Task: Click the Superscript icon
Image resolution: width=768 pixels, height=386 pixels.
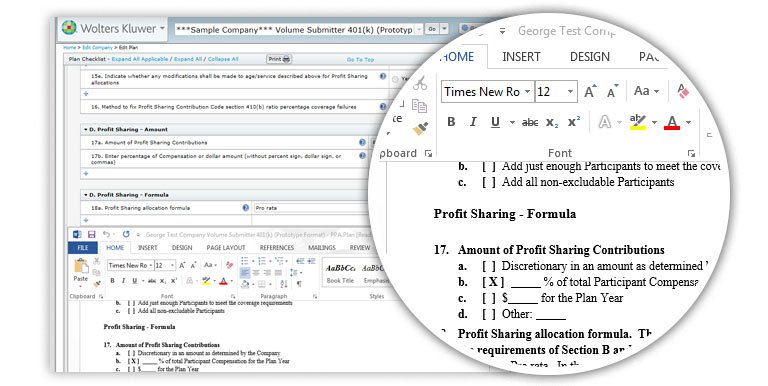Action: (x=574, y=122)
